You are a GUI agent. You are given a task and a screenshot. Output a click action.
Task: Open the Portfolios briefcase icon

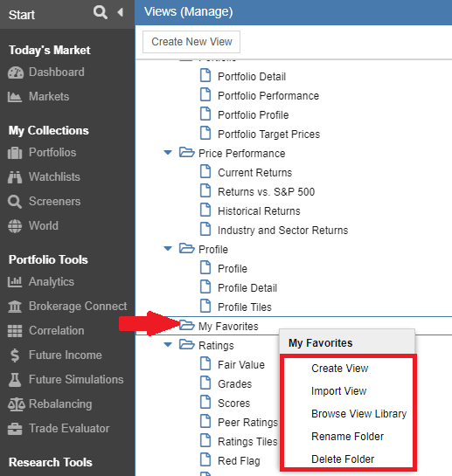[15, 153]
